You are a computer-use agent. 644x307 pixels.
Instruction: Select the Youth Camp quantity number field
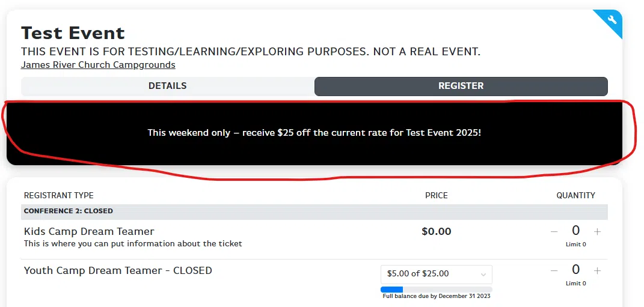click(576, 270)
